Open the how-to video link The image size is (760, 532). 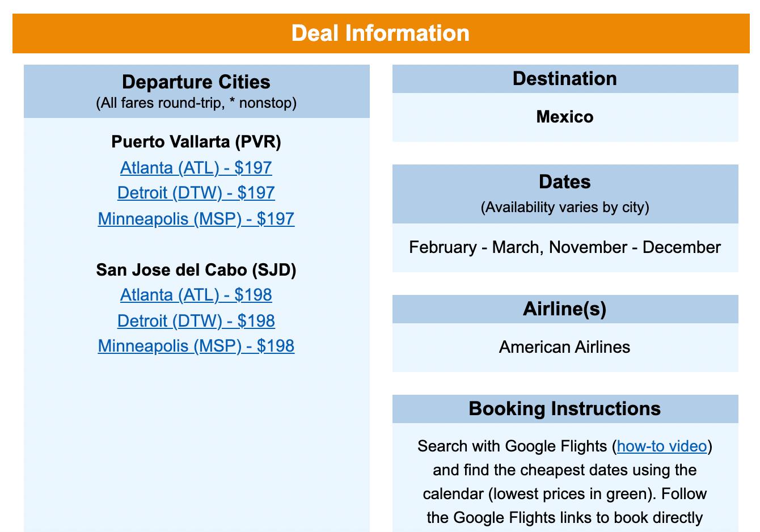[662, 446]
